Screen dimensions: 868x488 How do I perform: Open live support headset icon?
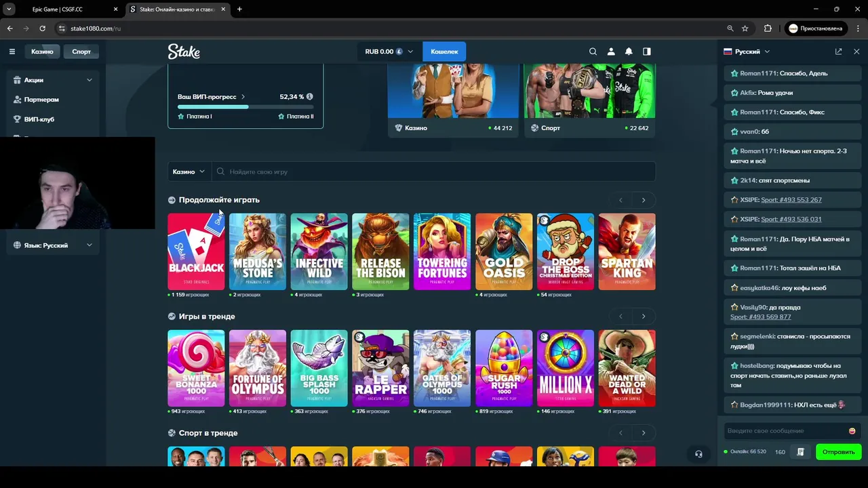(698, 454)
